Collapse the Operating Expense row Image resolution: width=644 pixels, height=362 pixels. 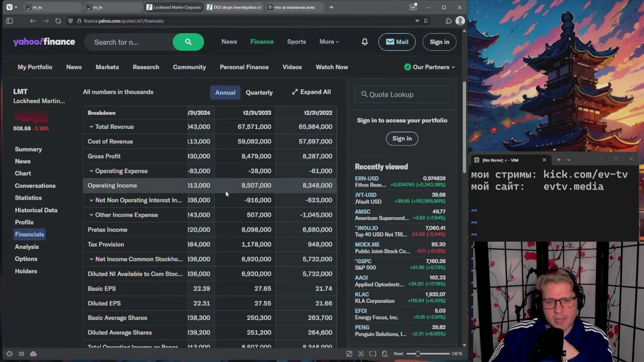coord(91,171)
